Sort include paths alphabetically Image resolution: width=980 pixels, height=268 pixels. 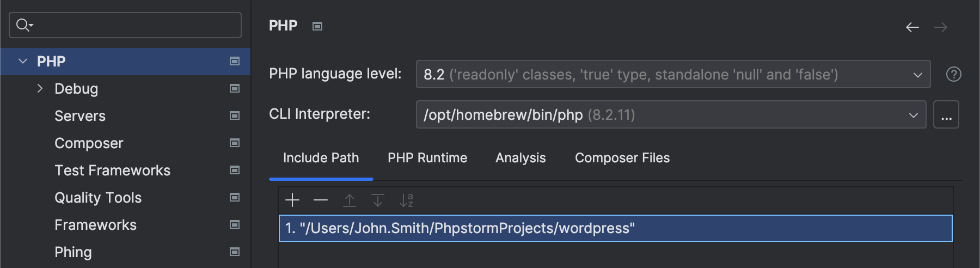(x=406, y=200)
